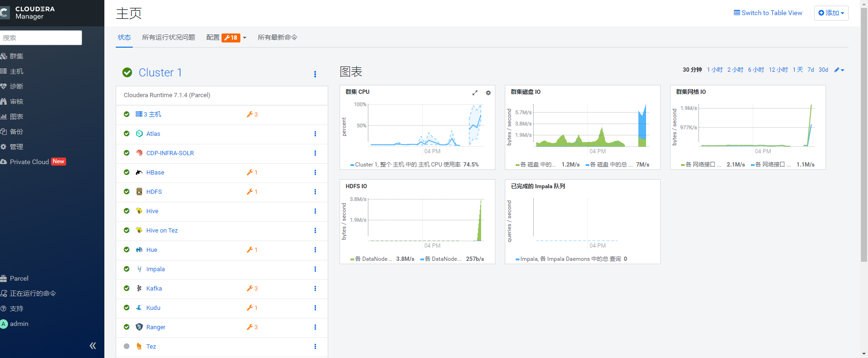Viewport: 868px width, 358px height.
Task: Open the 群集磁盘 IO chart title
Action: click(x=526, y=92)
